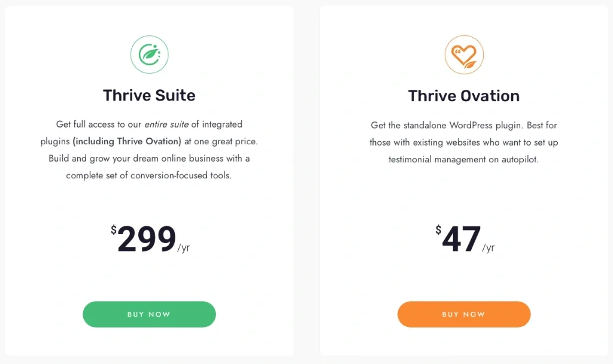The image size is (613, 364).
Task: Click the $299 price figure
Action: click(147, 239)
